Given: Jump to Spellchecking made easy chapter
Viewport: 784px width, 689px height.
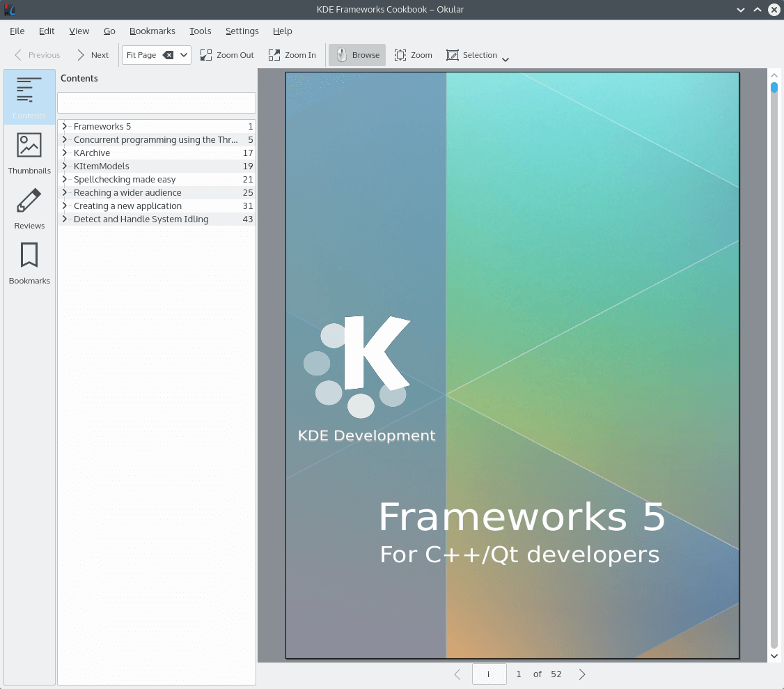Looking at the screenshot, I should click(x=125, y=179).
